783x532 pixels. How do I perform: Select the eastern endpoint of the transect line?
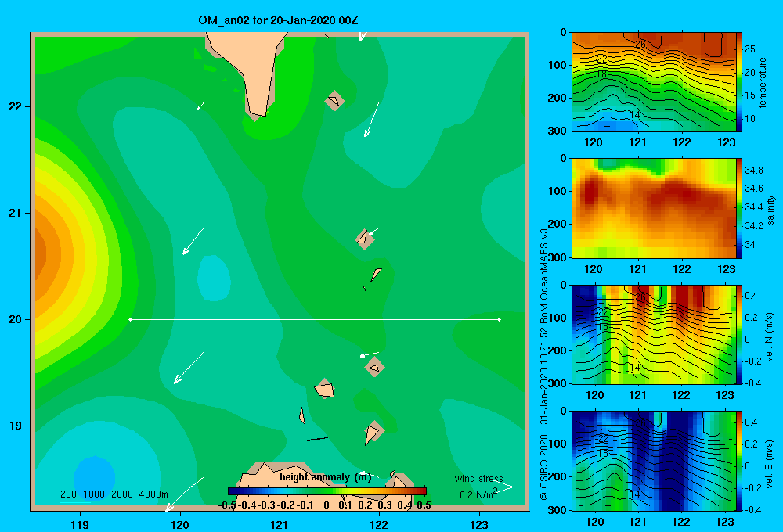pos(500,319)
